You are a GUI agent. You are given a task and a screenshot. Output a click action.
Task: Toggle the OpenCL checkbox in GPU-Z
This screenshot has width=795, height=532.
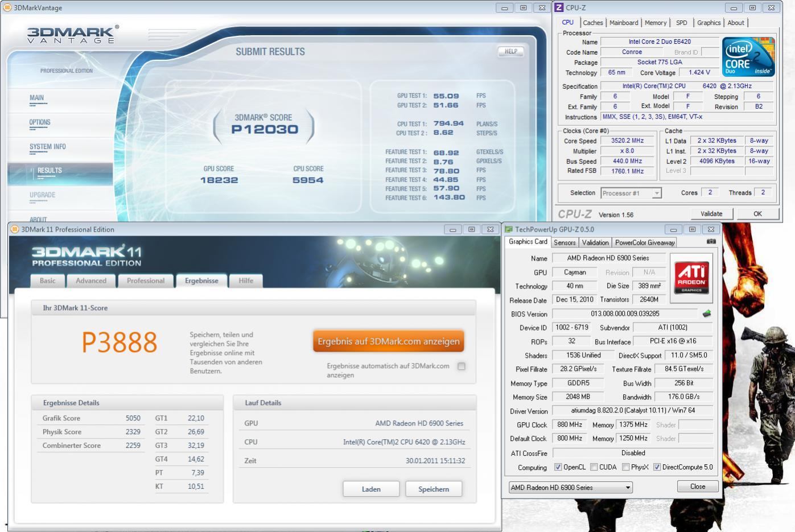coord(558,467)
